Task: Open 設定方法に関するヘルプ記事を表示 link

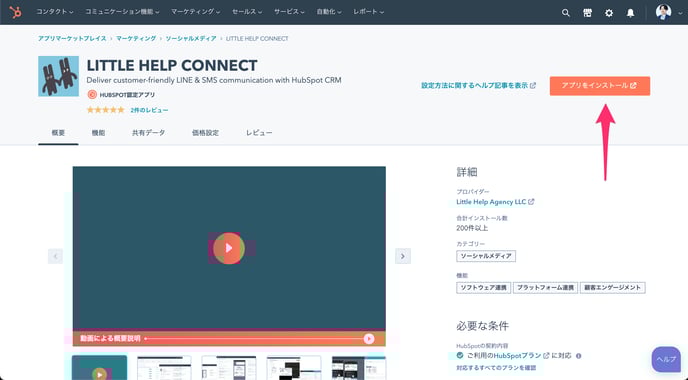Action: pos(478,86)
